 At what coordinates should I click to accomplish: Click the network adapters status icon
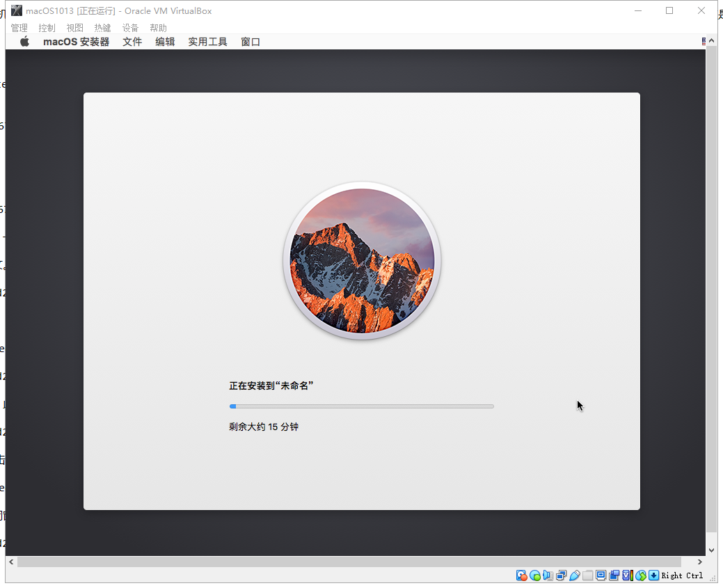pos(561,575)
